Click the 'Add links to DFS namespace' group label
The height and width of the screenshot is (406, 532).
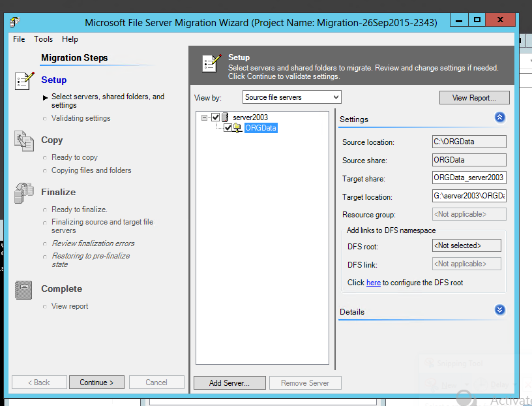click(x=391, y=230)
